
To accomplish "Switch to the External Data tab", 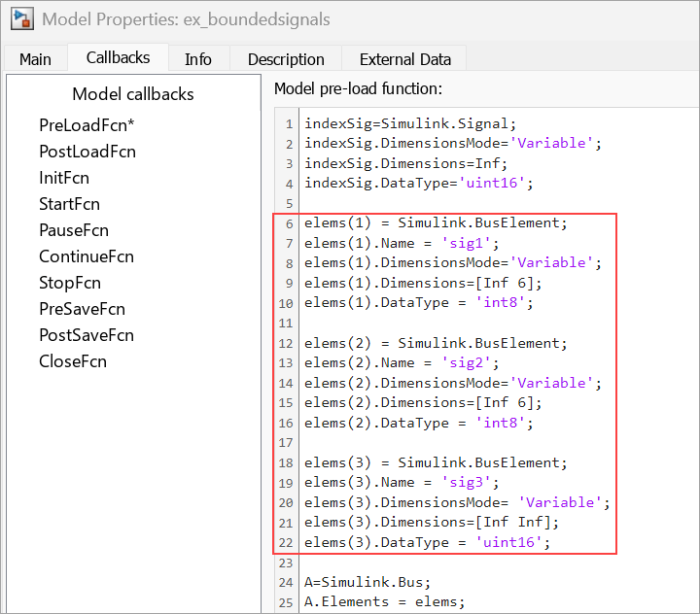I will coord(404,59).
